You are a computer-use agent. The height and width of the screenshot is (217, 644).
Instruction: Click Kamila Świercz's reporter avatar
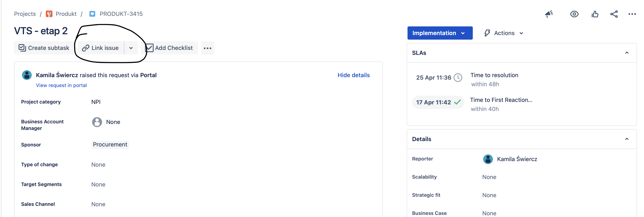point(487,159)
